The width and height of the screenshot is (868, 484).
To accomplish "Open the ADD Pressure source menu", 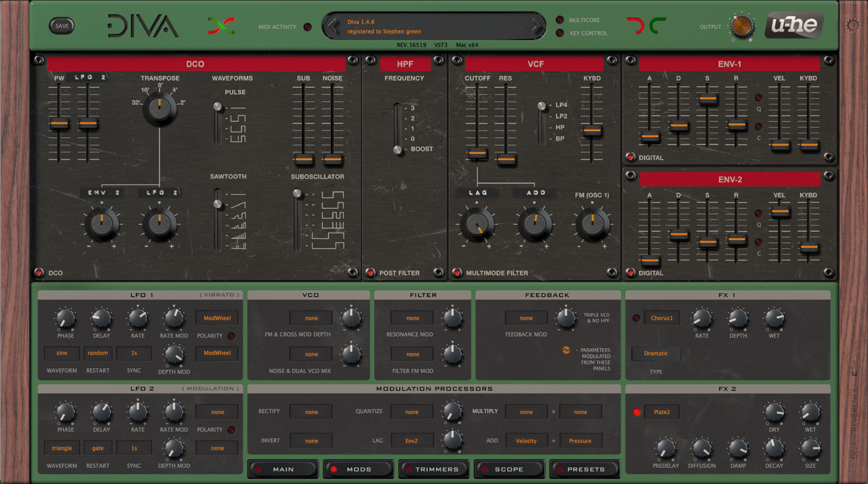I will pyautogui.click(x=580, y=441).
